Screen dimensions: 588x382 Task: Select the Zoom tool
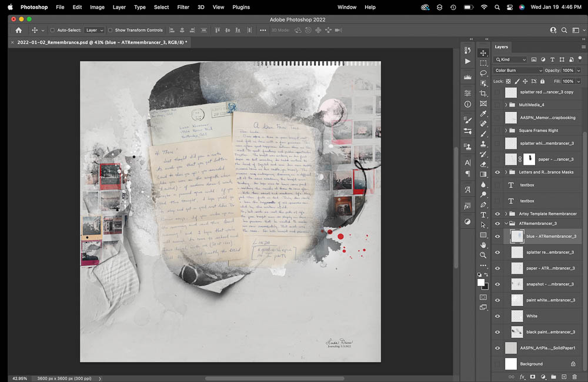pyautogui.click(x=483, y=255)
